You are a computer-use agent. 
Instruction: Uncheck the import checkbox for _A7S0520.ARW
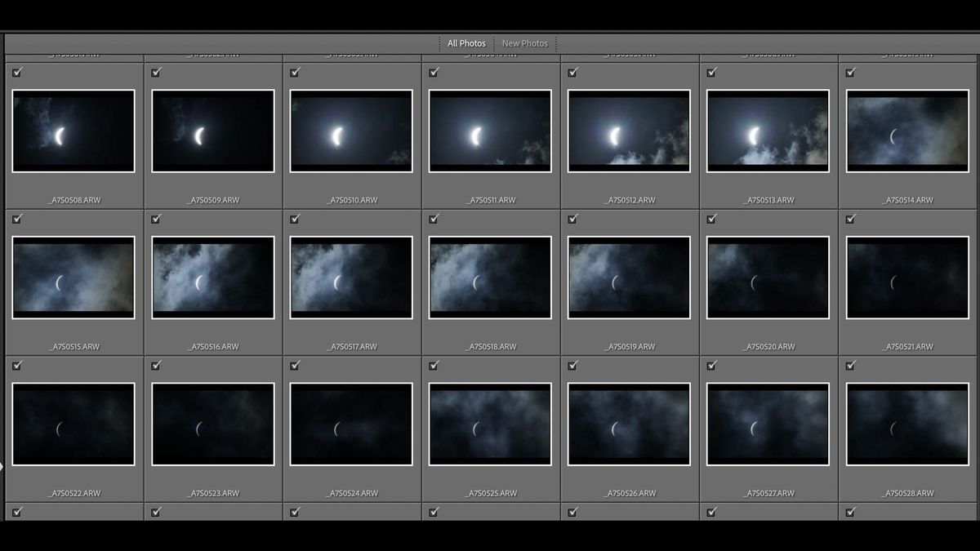(x=711, y=219)
